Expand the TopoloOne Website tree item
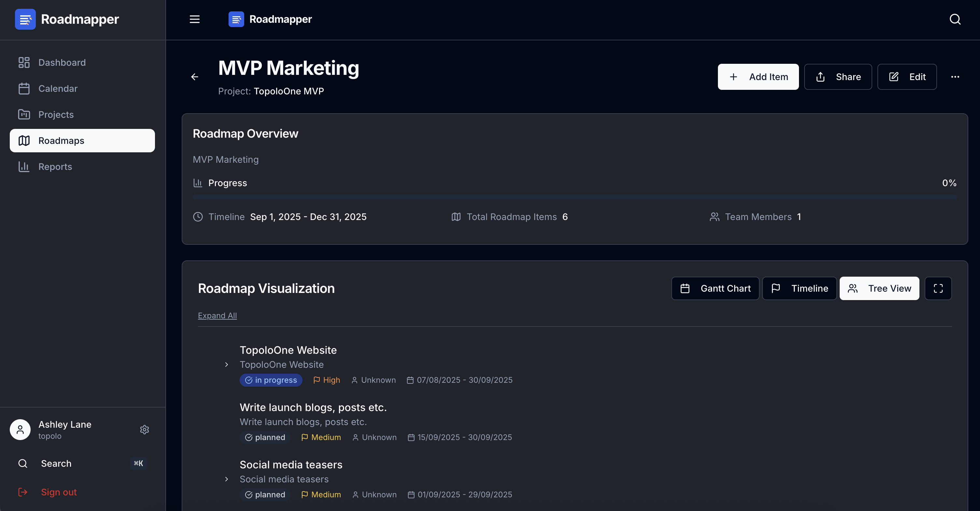980x511 pixels. click(226, 365)
